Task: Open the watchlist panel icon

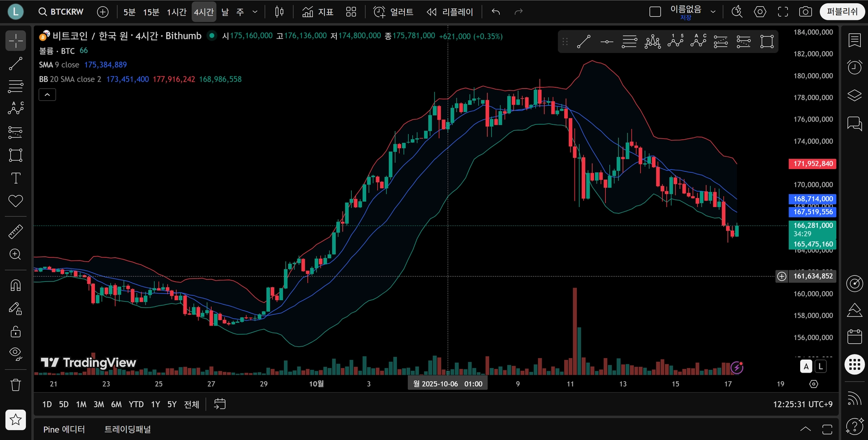Action: pos(854,41)
